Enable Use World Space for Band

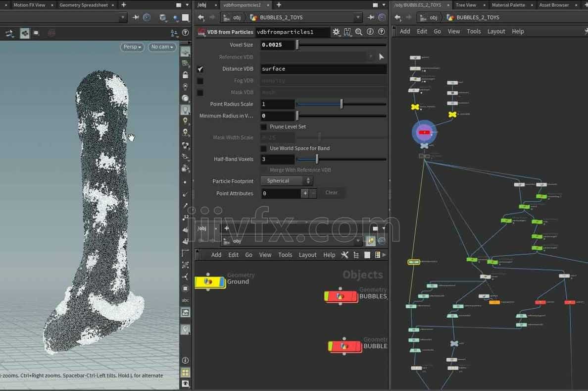click(264, 148)
